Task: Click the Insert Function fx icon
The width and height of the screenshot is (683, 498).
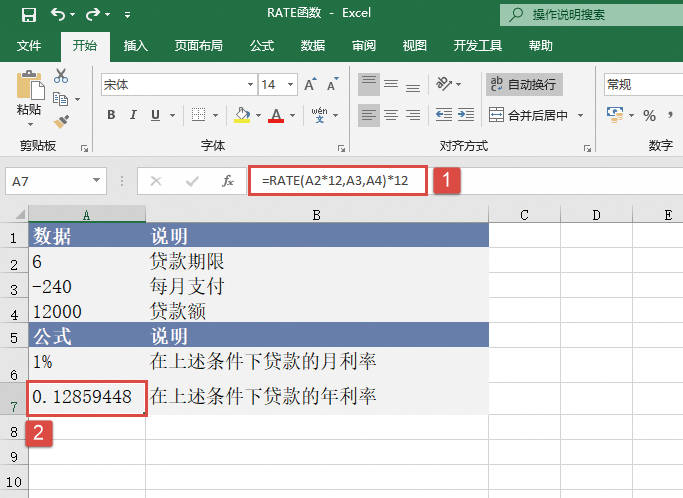Action: pos(228,181)
